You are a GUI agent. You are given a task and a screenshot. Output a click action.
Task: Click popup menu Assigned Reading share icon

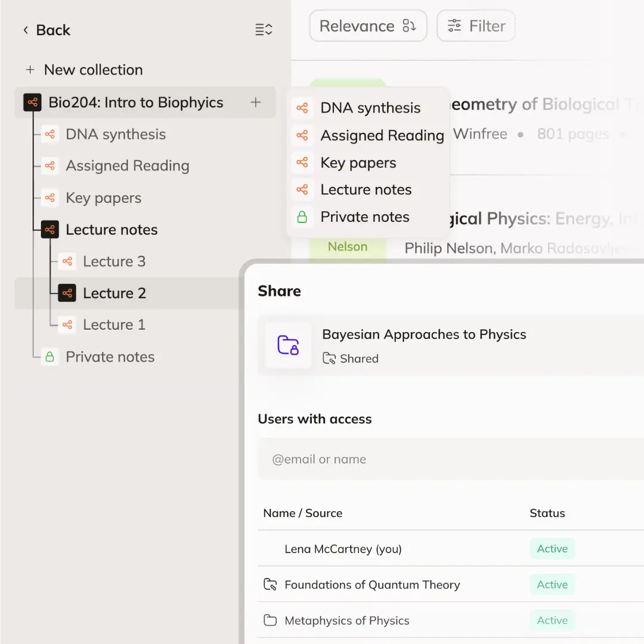pyautogui.click(x=302, y=135)
